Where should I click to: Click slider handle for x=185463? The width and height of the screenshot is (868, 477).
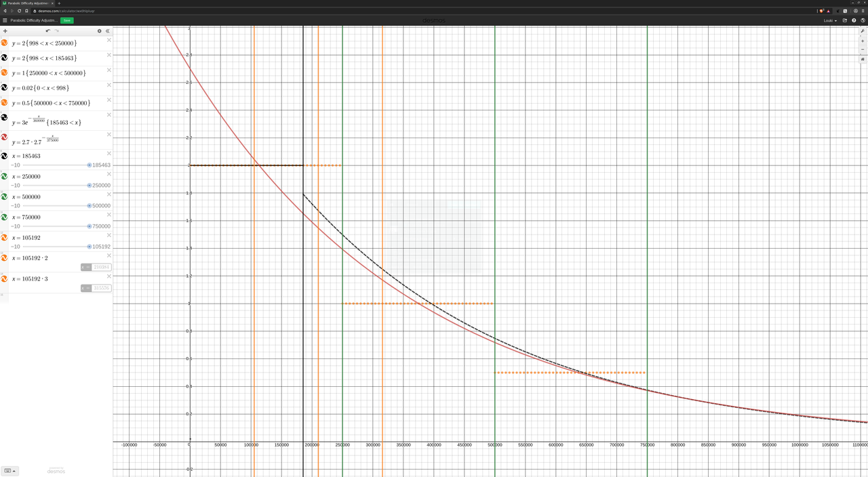click(x=90, y=165)
